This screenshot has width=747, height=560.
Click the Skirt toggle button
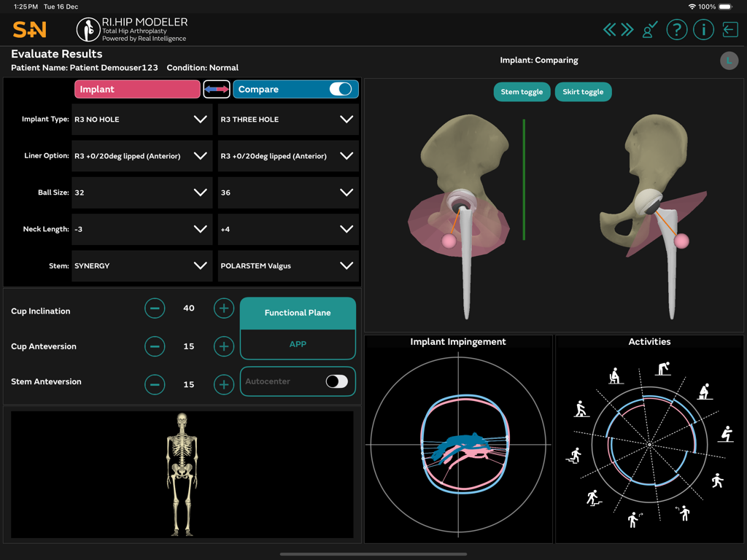[x=583, y=92]
